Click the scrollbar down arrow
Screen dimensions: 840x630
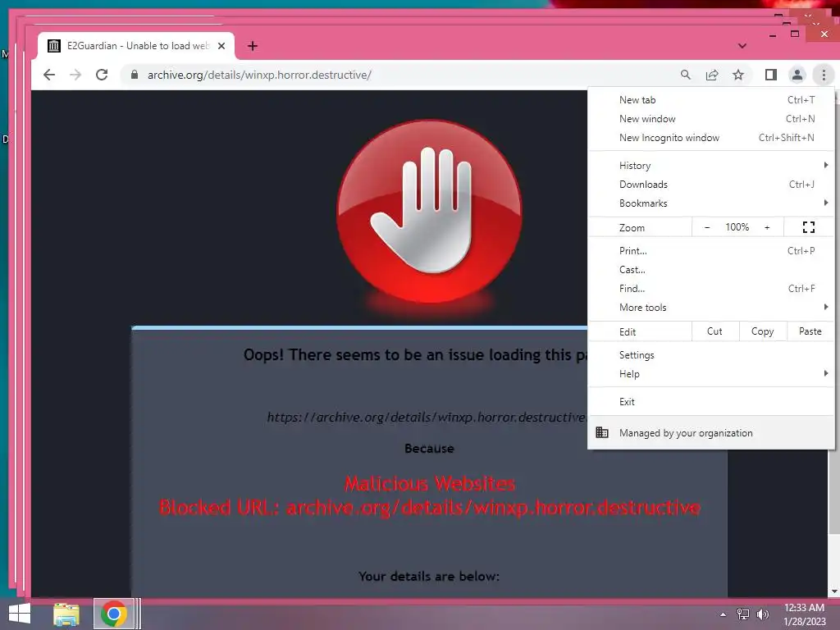point(833,591)
